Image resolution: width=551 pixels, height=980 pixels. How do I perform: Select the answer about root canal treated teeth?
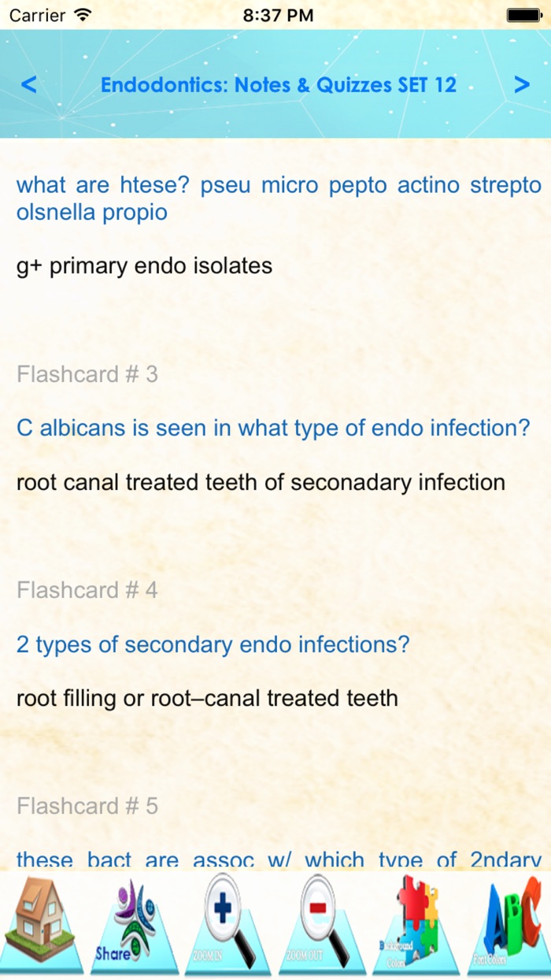click(x=261, y=482)
